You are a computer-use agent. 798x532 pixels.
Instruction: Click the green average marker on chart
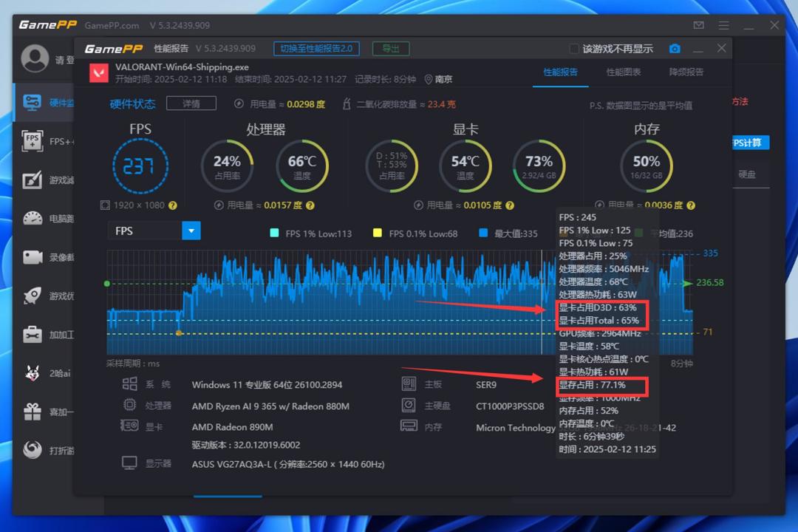107,284
